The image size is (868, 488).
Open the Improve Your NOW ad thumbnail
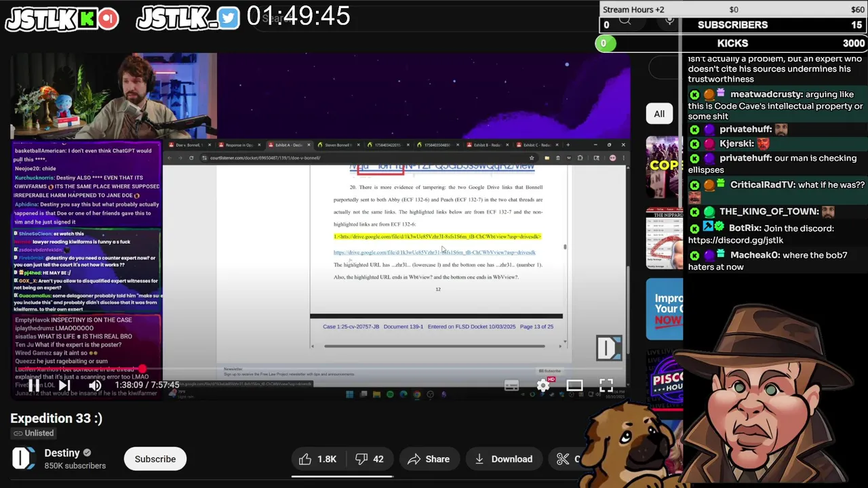(665, 309)
